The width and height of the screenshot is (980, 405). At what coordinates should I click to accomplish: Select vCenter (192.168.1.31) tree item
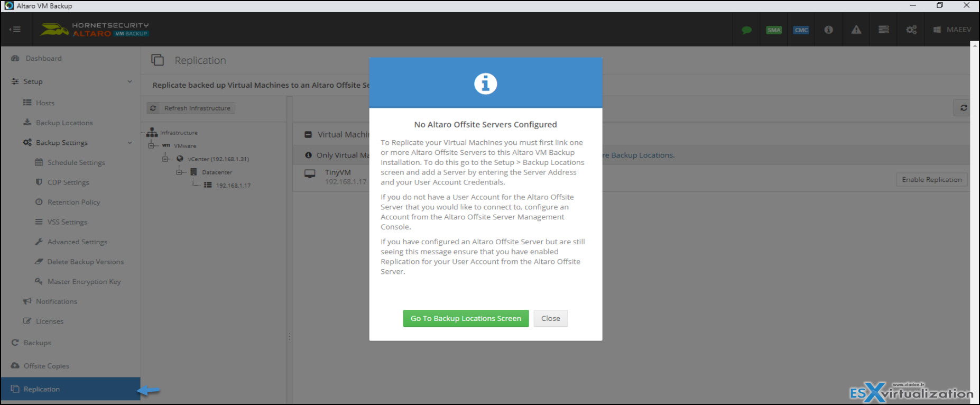pyautogui.click(x=218, y=159)
